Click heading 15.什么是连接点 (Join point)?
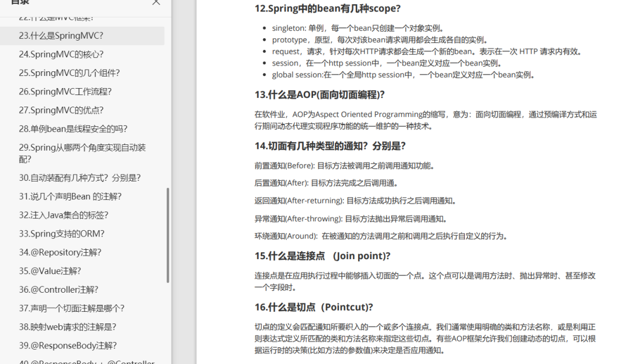Screen dimensions: 626x364 pyautogui.click(x=322, y=256)
